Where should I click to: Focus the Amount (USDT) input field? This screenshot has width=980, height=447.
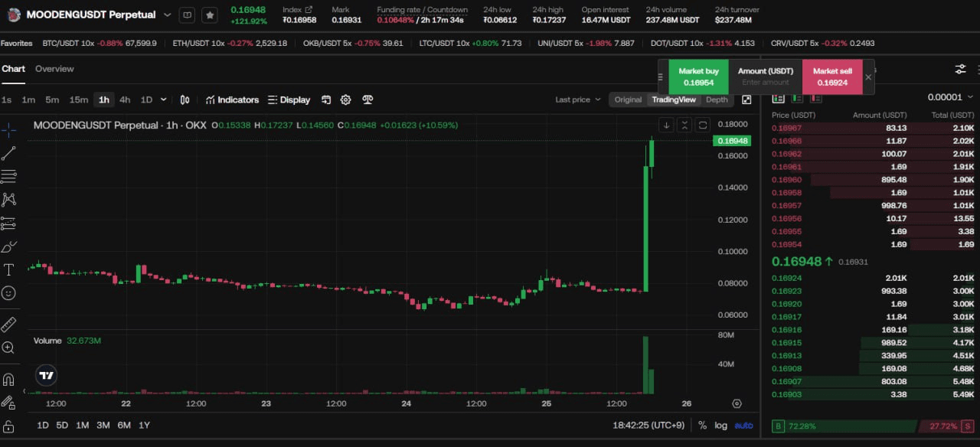[x=766, y=82]
